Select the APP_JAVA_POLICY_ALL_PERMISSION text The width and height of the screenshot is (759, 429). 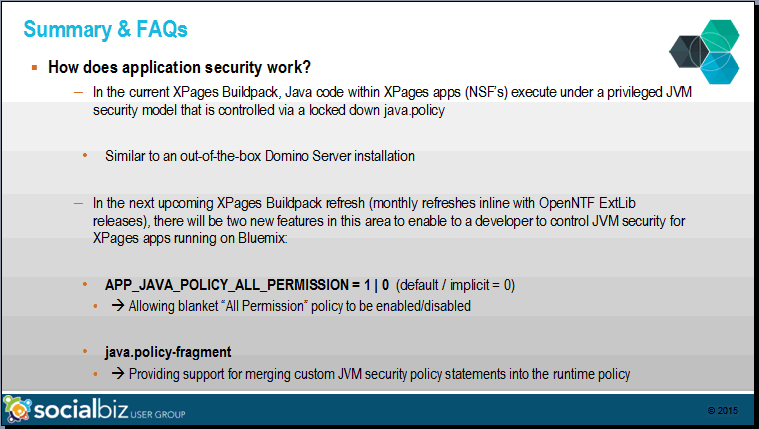[x=227, y=285]
